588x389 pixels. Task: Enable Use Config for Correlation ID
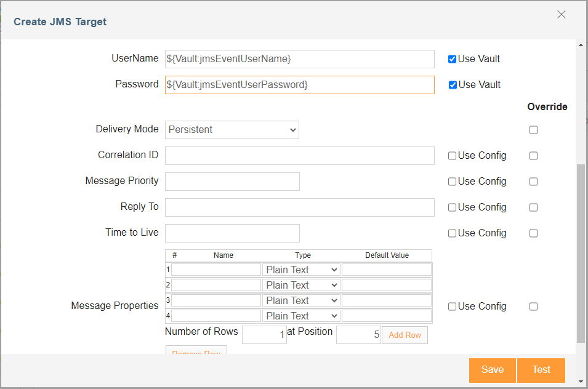(x=453, y=156)
